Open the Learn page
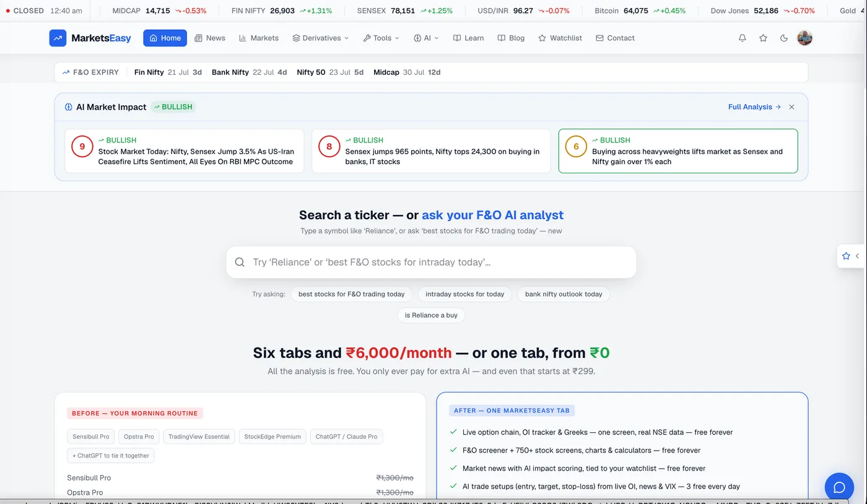 (x=469, y=38)
